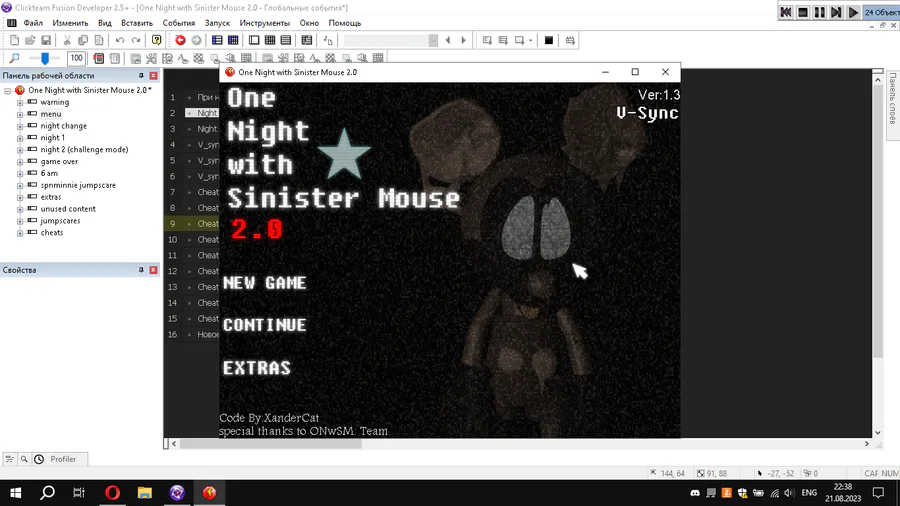Open the Инструменты menu
This screenshot has height=506, width=900.
coord(265,23)
